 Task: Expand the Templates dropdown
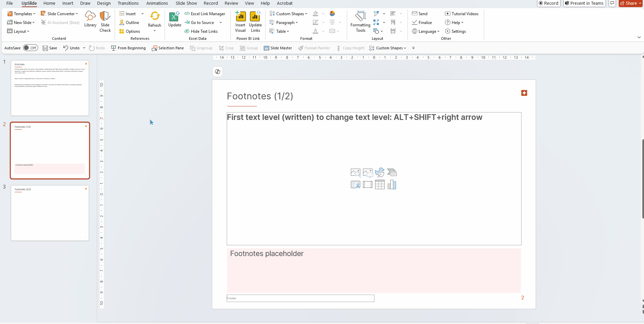pos(22,14)
